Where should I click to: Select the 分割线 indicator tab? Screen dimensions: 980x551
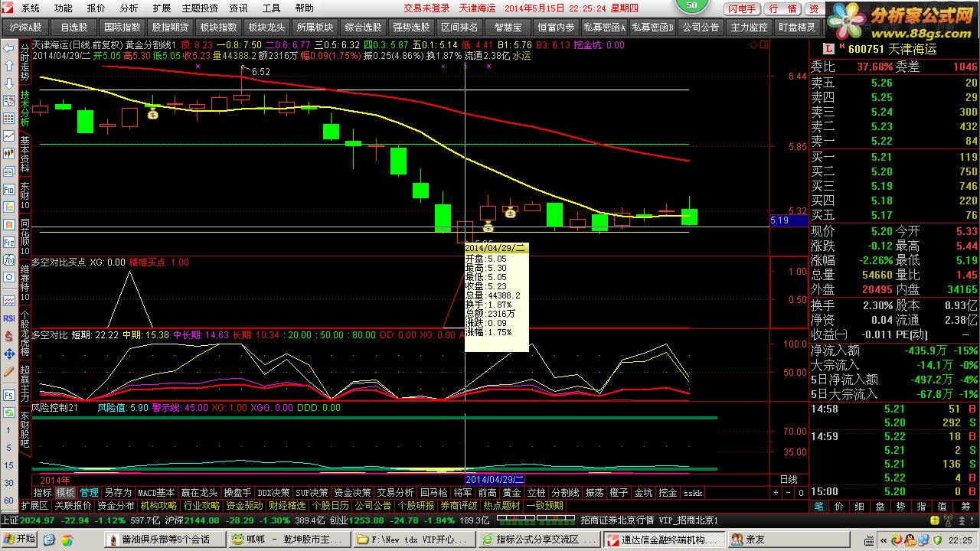click(x=565, y=493)
